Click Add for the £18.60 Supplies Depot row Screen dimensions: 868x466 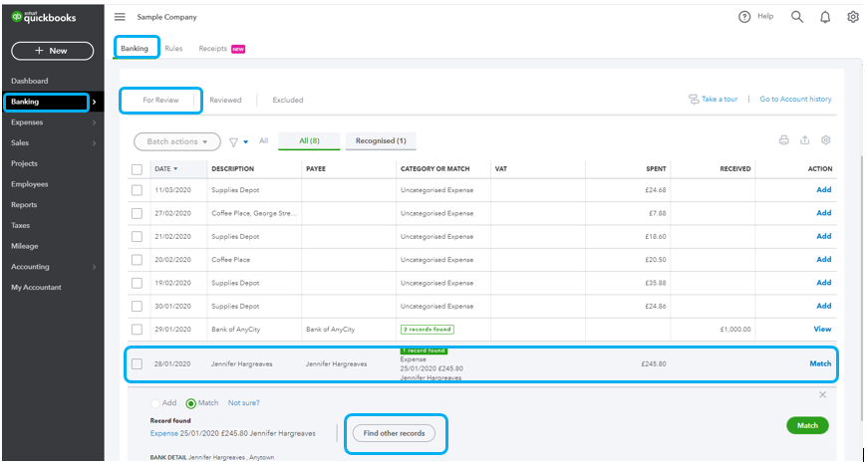point(824,236)
